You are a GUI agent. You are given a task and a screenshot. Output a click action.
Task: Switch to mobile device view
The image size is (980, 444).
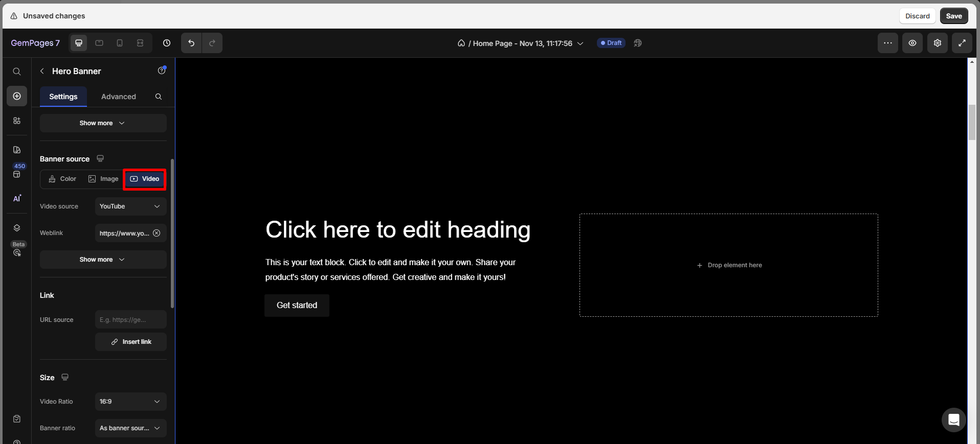(120, 43)
